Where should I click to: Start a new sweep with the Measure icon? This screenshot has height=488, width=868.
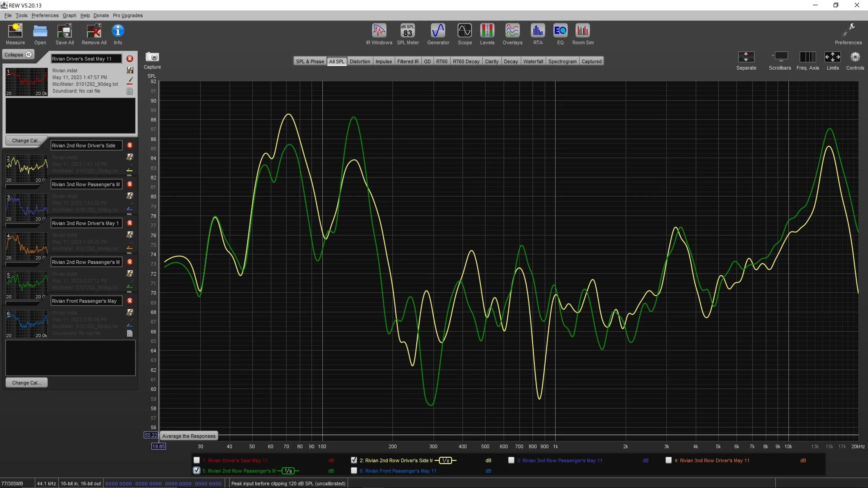15,34
